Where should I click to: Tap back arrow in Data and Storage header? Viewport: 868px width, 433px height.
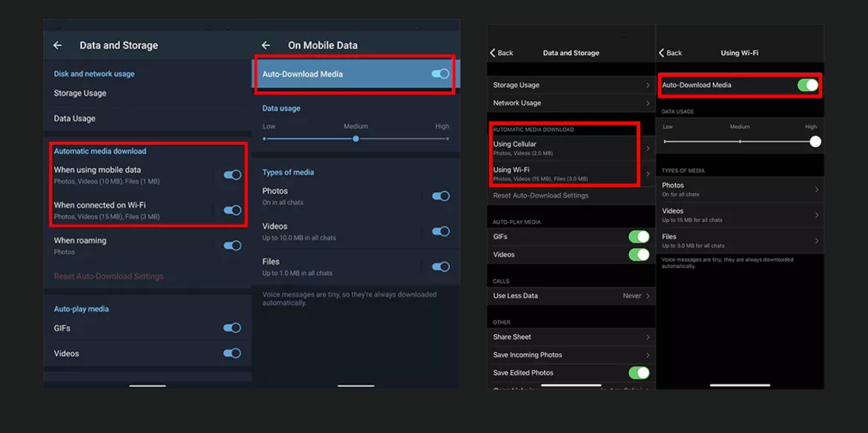tap(58, 45)
